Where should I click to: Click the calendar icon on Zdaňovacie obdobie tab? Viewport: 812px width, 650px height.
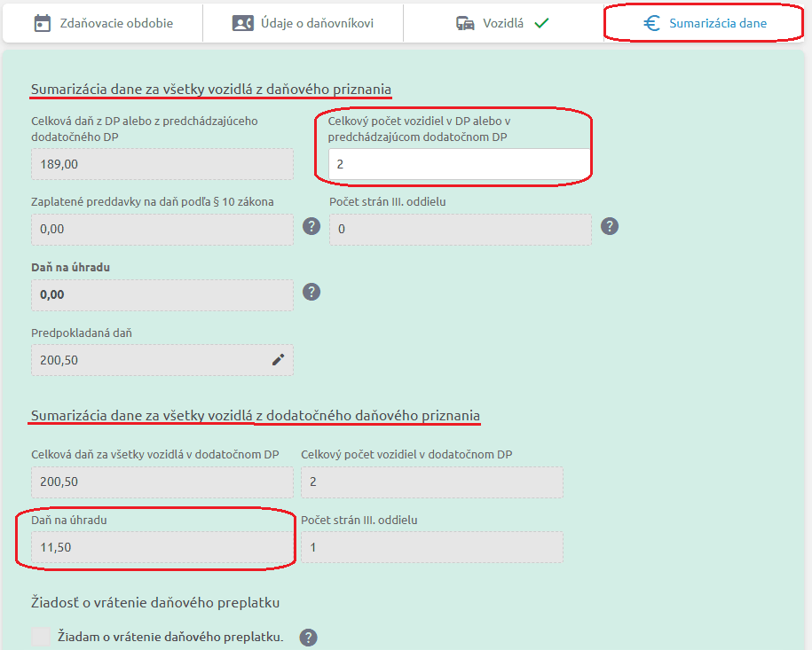pos(42,23)
